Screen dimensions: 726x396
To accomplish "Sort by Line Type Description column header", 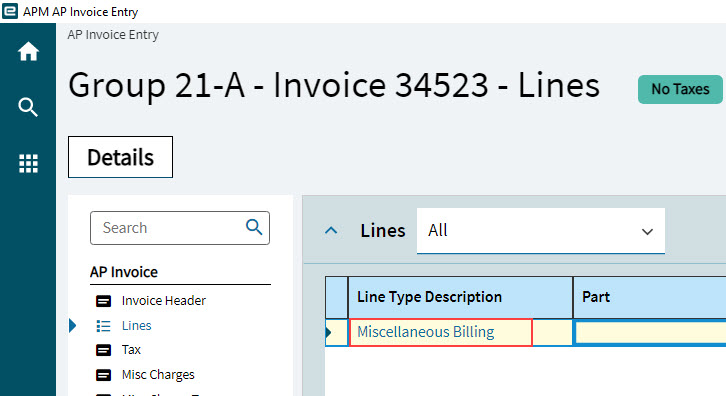I will point(460,297).
